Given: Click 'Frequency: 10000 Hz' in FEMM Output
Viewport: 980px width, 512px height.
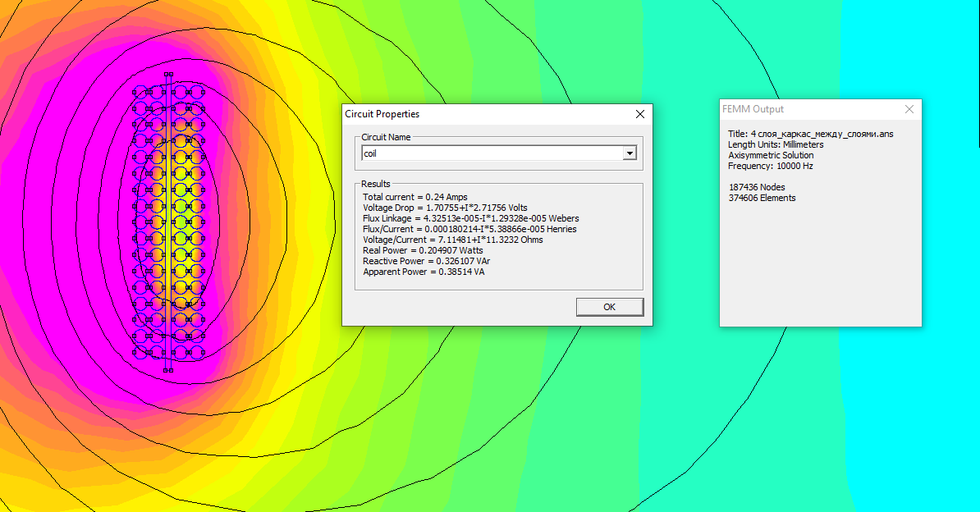Looking at the screenshot, I should tap(770, 166).
